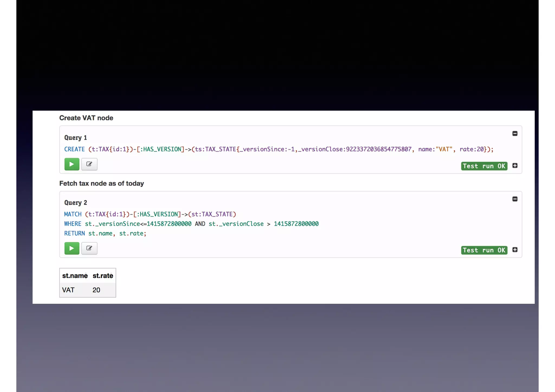
Task: Click Fetch tax node as of today heading
Action: (x=102, y=183)
